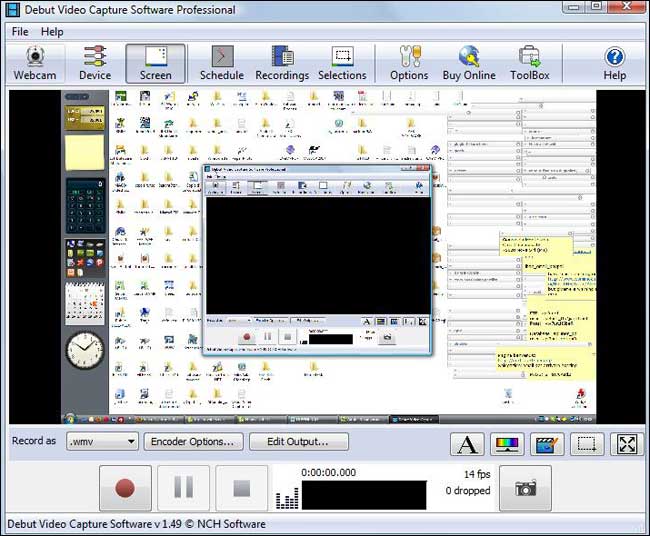Screen dimensions: 650x536
Task: Open the Help menu
Action: pos(52,32)
